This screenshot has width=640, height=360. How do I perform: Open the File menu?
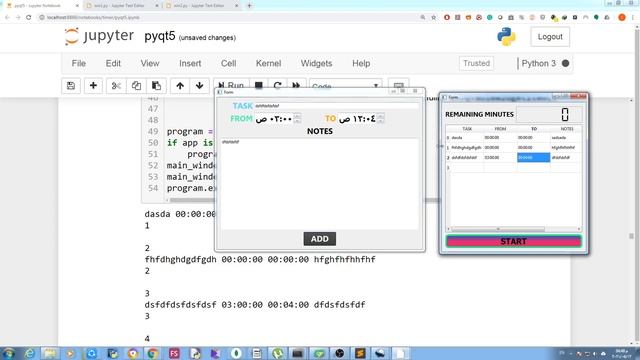coord(79,64)
